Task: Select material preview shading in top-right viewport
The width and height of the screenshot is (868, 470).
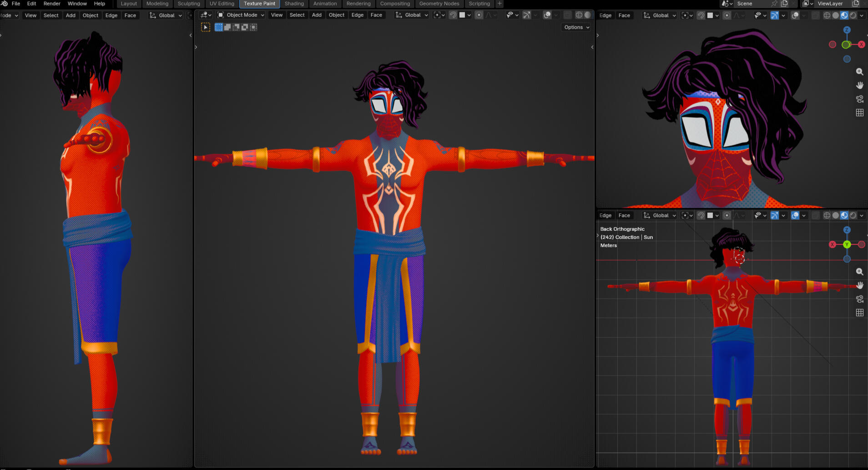Action: coord(844,15)
